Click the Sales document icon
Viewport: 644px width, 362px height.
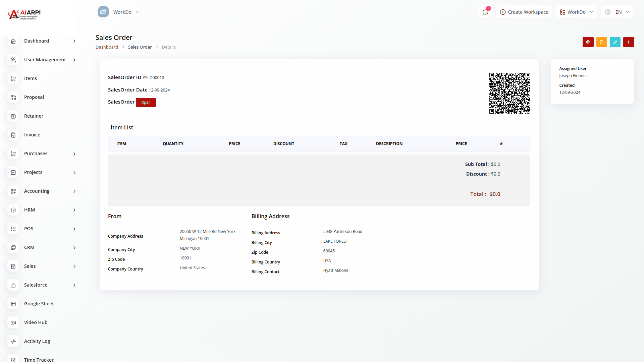13,266
